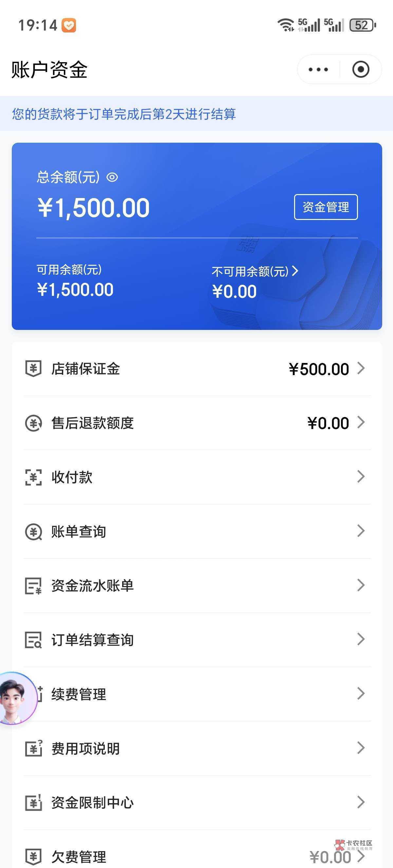
Task: Toggle total balance visibility eye icon
Action: coord(112,177)
